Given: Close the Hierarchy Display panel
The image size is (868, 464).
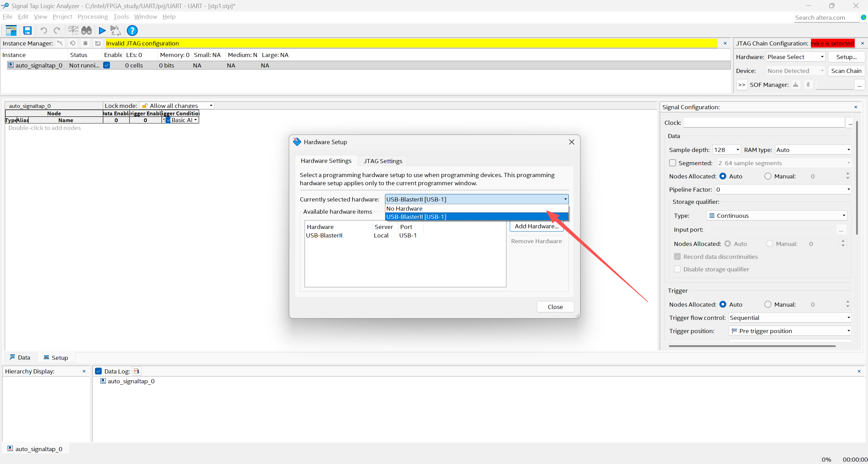Looking at the screenshot, I should tap(84, 371).
